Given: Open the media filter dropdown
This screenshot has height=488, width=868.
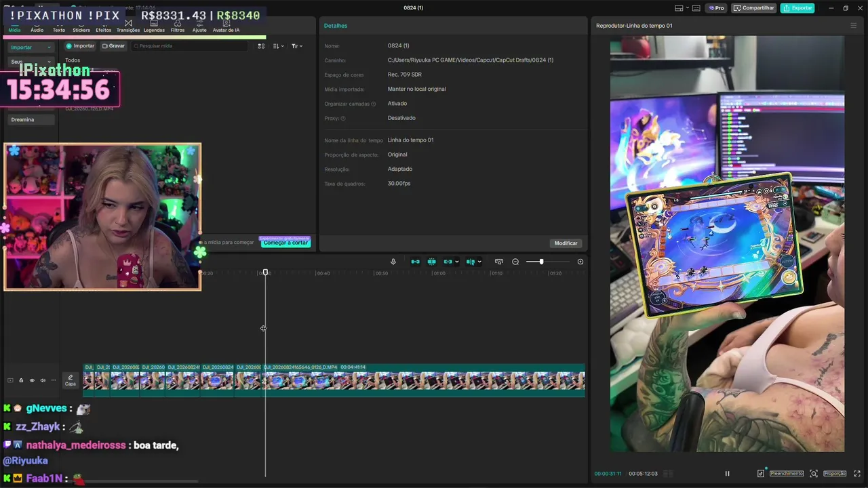Looking at the screenshot, I should pyautogui.click(x=297, y=46).
